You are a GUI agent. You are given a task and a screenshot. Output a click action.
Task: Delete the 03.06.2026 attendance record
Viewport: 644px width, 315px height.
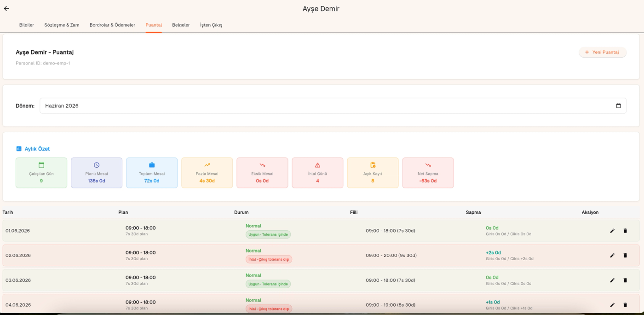pyautogui.click(x=625, y=280)
